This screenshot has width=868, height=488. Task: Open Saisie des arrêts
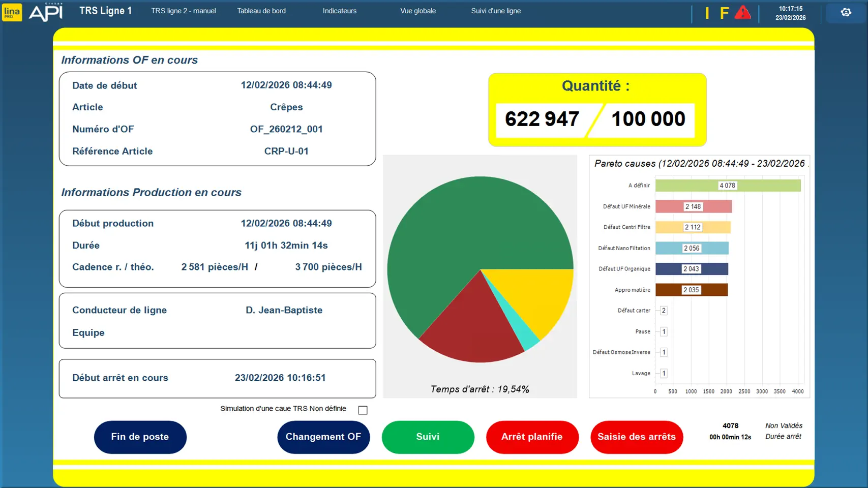636,437
